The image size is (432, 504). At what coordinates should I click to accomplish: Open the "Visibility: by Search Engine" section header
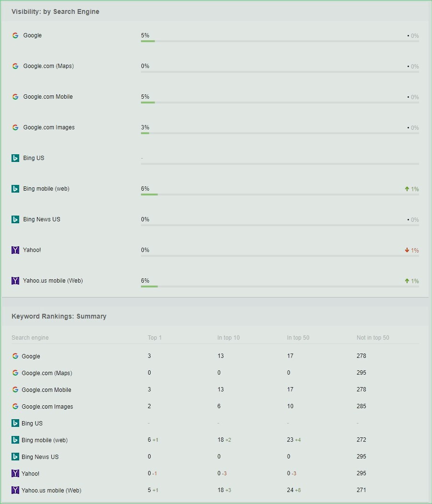tap(55, 11)
